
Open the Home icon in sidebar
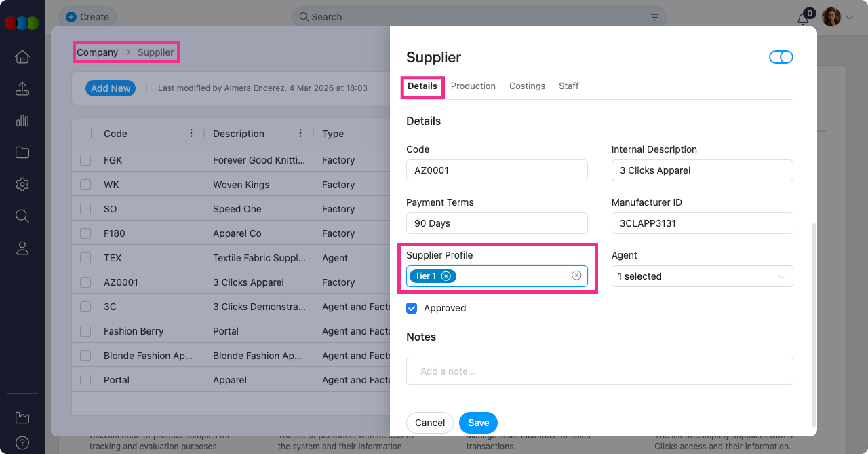[x=22, y=57]
